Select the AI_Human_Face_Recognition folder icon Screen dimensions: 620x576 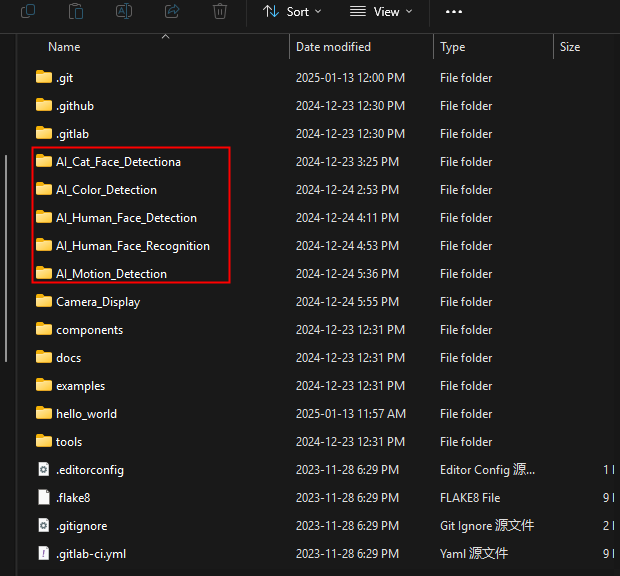(44, 245)
